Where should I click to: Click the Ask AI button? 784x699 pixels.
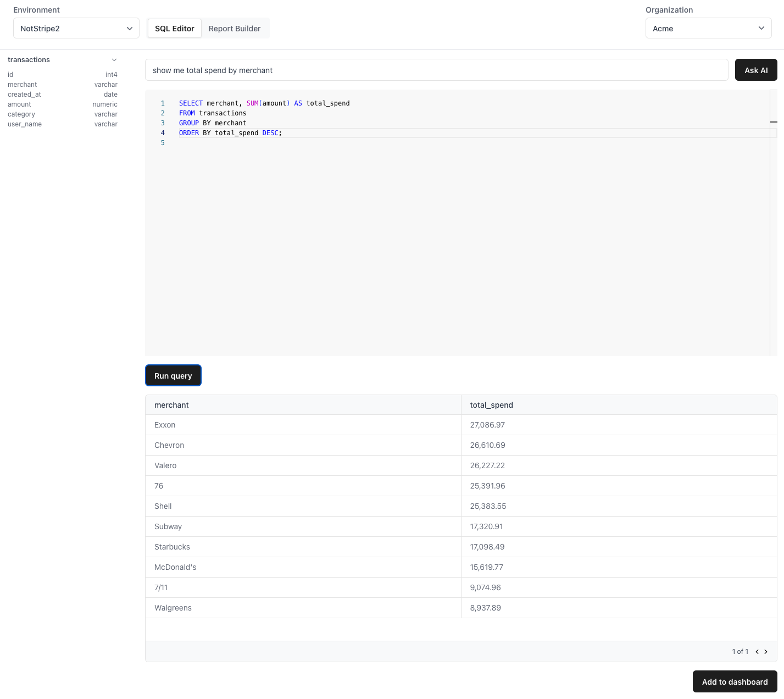[x=756, y=70]
